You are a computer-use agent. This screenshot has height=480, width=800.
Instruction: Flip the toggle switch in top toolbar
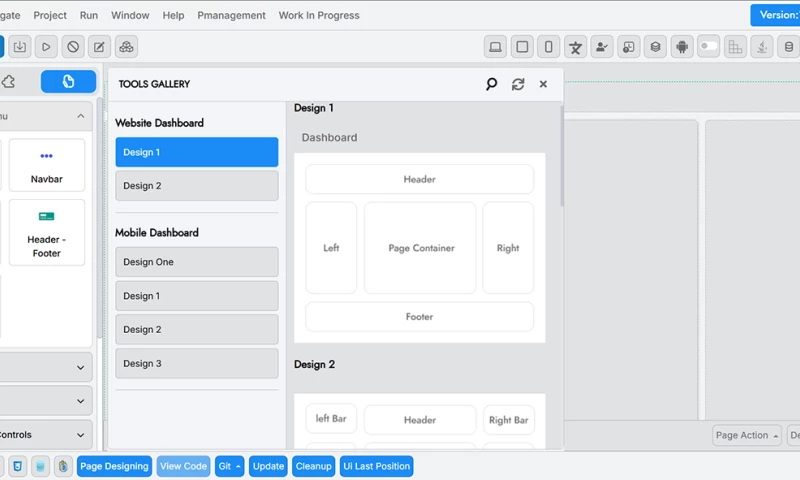[708, 47]
